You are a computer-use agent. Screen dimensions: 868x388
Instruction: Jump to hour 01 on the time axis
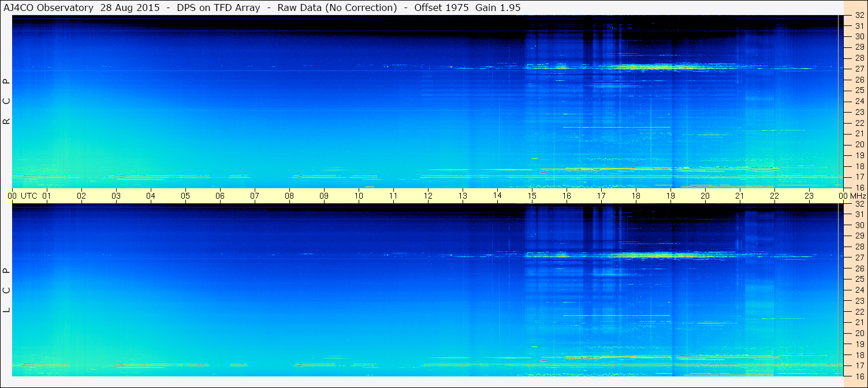(x=47, y=196)
